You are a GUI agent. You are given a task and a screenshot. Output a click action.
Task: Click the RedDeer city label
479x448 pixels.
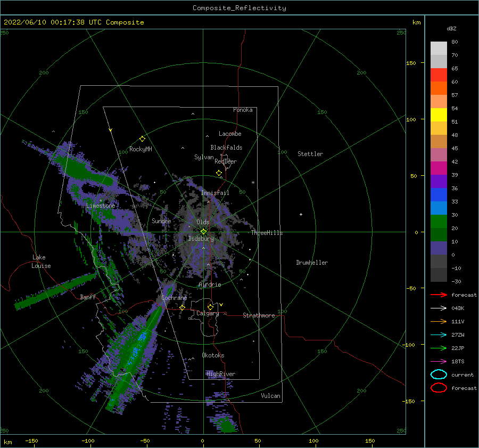226,161
